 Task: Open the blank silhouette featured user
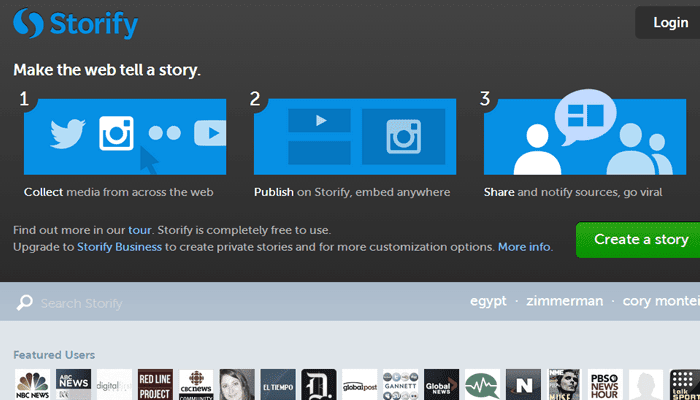646,384
